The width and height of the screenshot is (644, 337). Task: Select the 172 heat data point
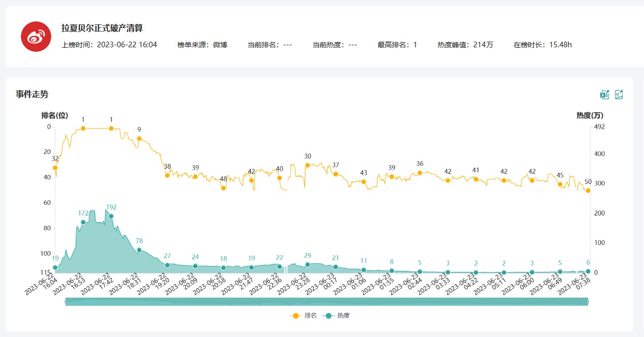click(83, 222)
